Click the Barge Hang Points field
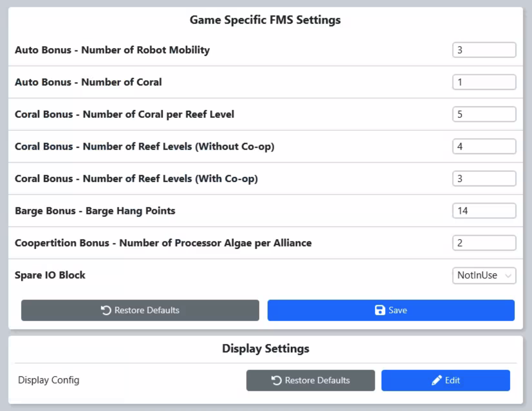Screen dimensions: 532x411 click(484, 211)
